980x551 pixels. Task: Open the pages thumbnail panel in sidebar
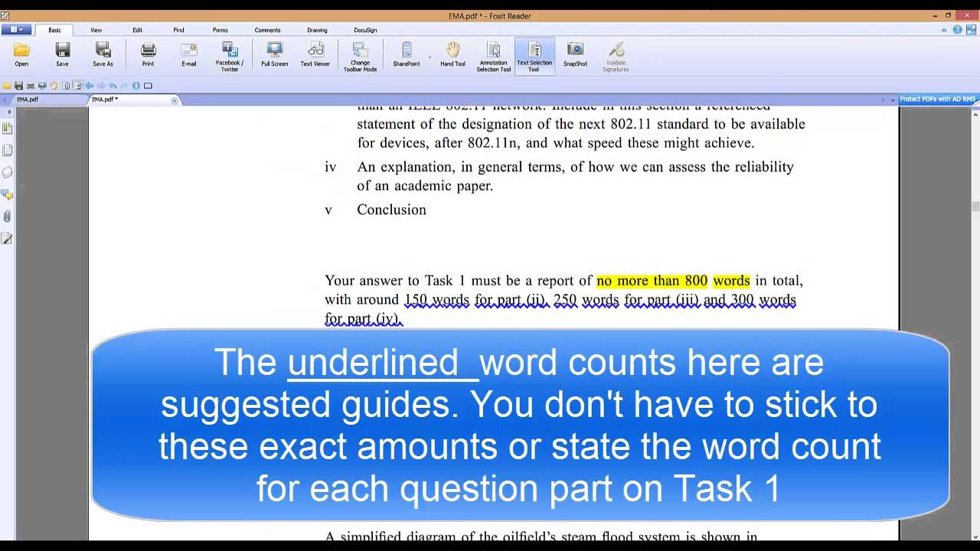[8, 151]
